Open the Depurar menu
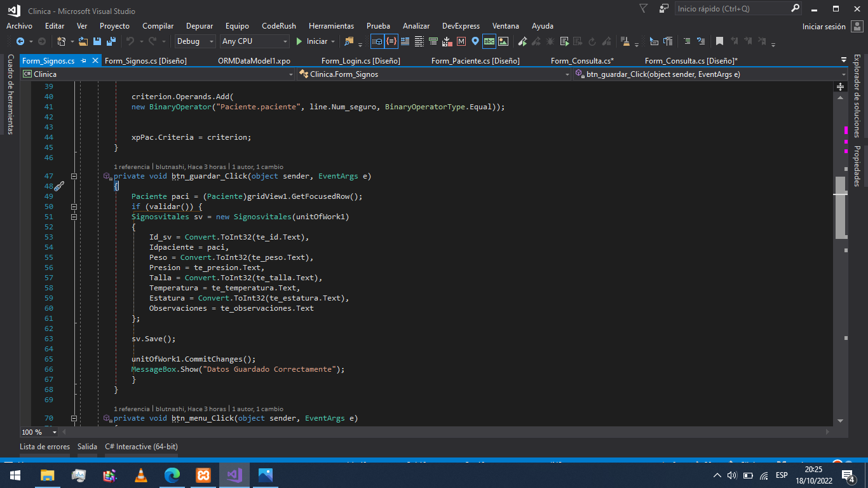Viewport: 868px width, 488px height. [200, 26]
